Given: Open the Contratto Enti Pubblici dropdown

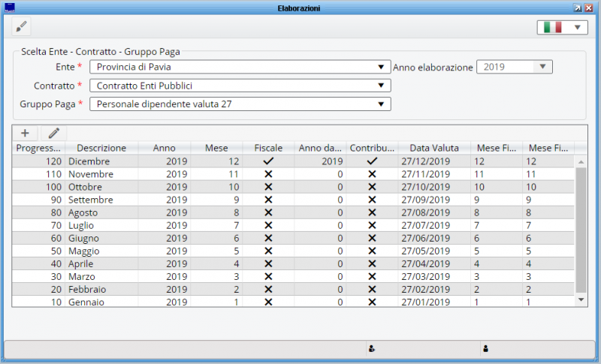Looking at the screenshot, I should (x=382, y=85).
